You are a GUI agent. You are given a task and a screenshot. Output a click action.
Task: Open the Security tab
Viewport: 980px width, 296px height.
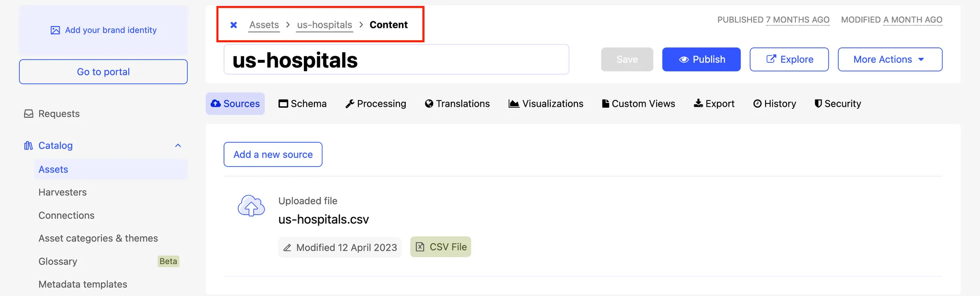click(837, 104)
